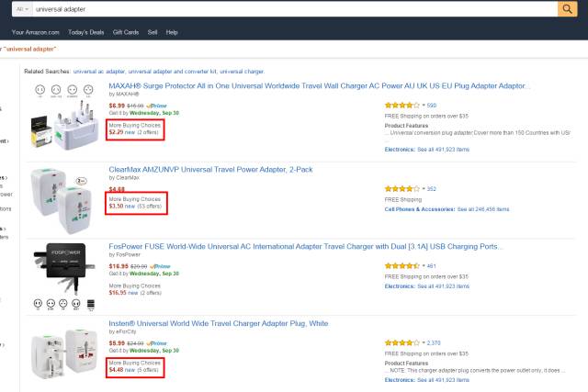Open Your Amazon.com menu link
This screenshot has height=392, width=588.
click(35, 32)
